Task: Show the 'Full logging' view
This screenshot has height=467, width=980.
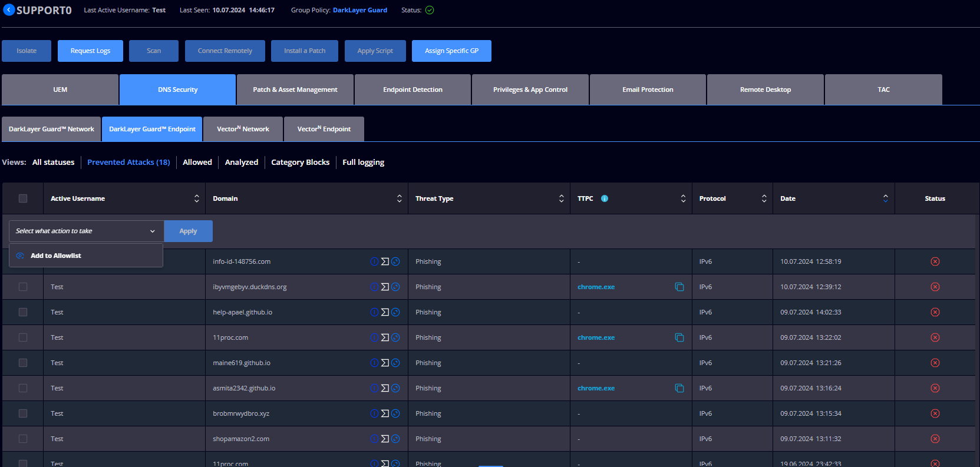Action: coord(363,162)
